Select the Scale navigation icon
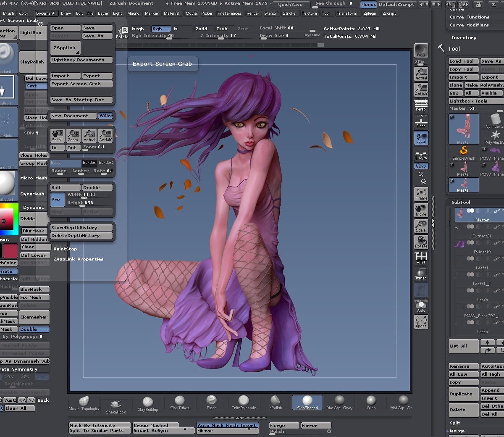 [421, 226]
